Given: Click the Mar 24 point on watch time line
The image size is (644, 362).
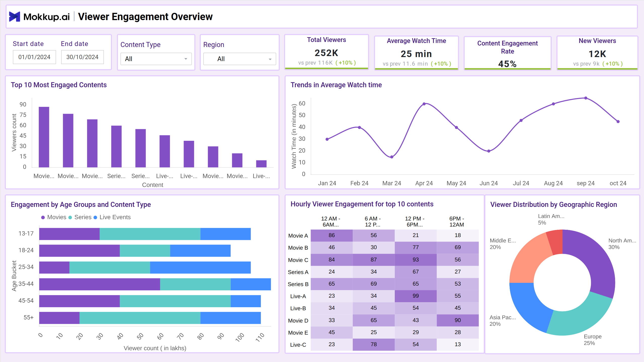Looking at the screenshot, I should 392,157.
